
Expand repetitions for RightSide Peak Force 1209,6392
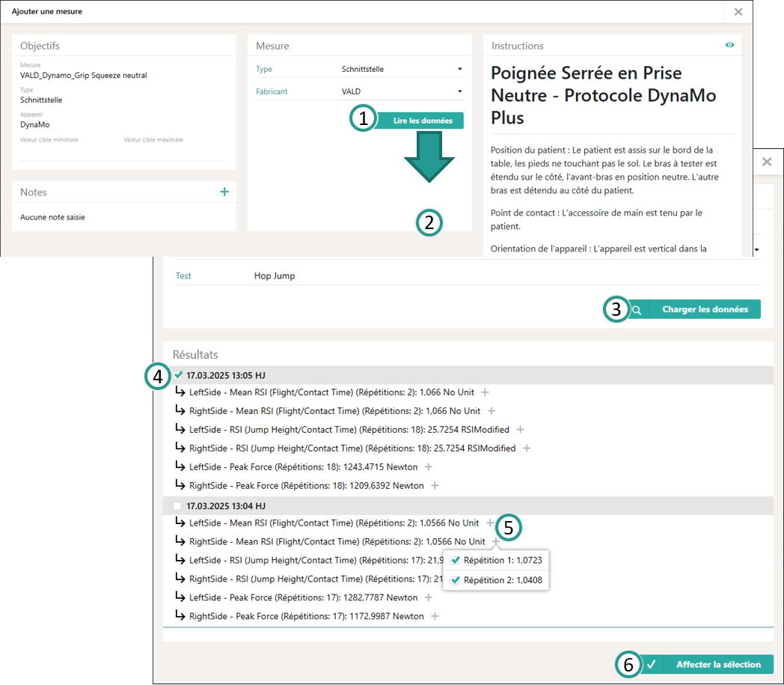pos(435,486)
